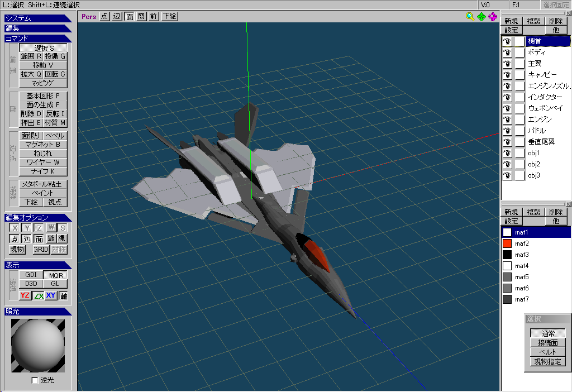The image size is (572, 392).
Task: Select the ナイフ K knife command
Action: (43, 171)
